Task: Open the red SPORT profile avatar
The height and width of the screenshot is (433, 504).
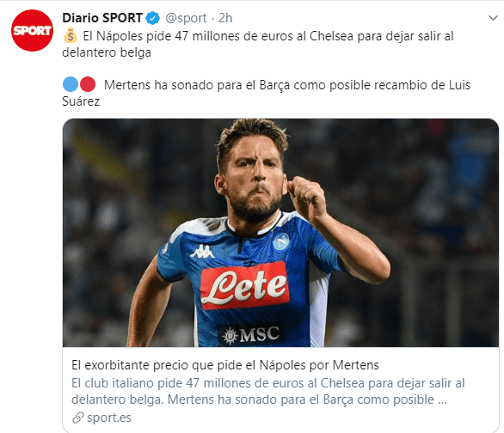Action: coord(32,30)
